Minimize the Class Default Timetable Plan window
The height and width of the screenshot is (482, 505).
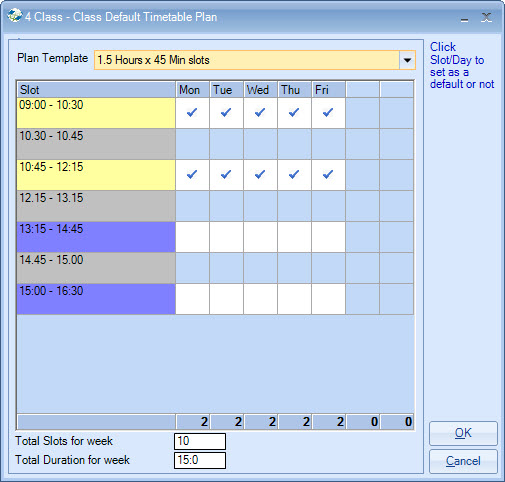(x=464, y=18)
